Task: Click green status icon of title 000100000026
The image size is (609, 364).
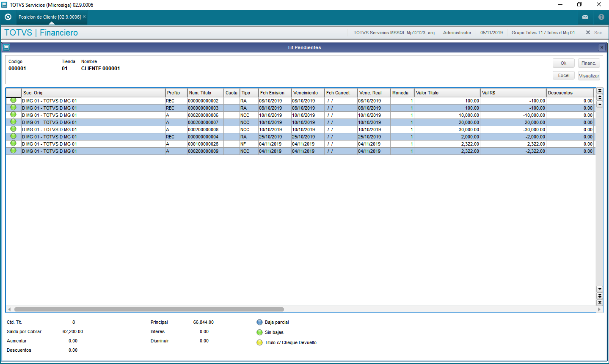Action: [13, 143]
